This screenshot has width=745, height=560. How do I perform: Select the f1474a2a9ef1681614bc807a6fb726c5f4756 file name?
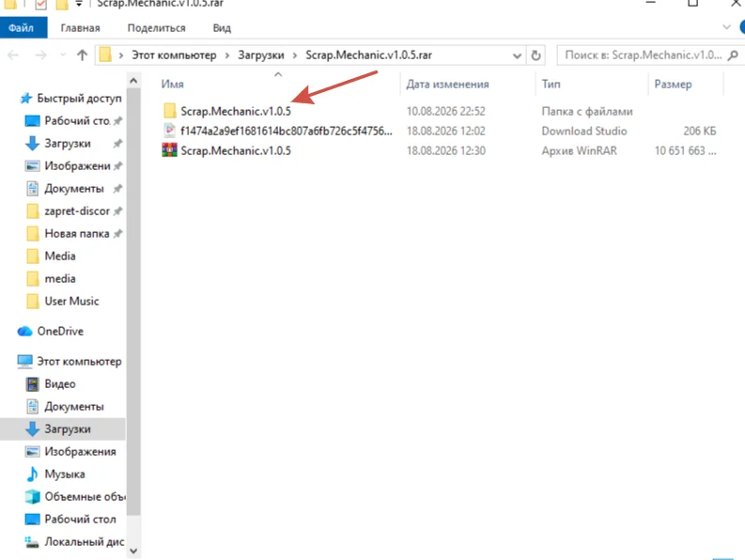point(287,131)
